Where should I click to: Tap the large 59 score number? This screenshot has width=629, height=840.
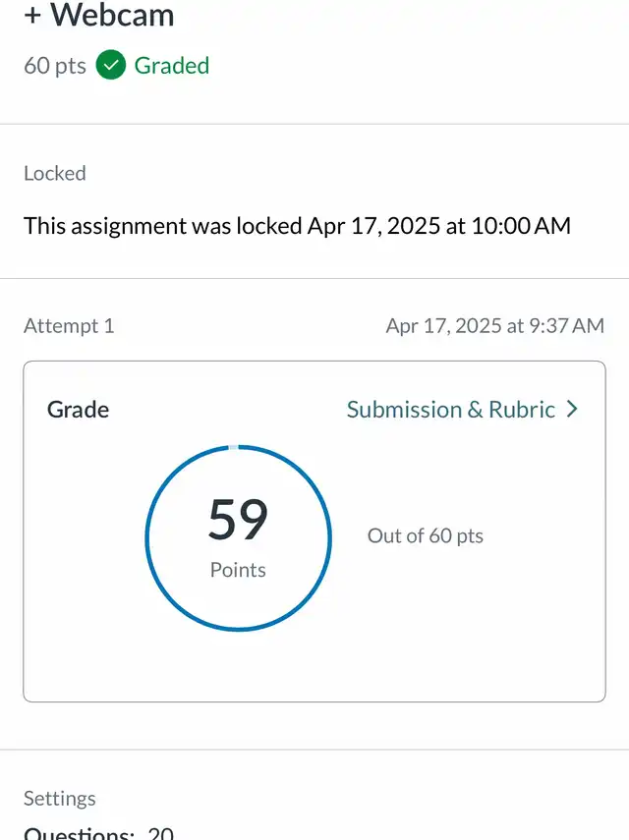[x=238, y=520]
